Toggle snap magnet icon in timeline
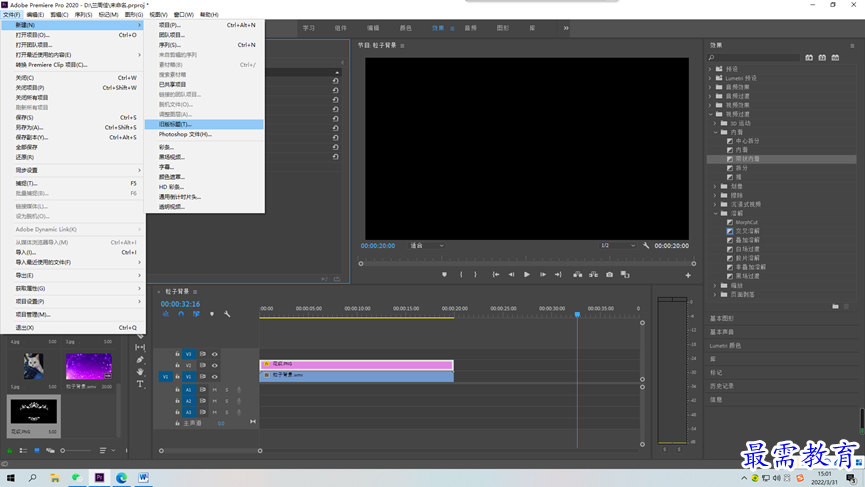Viewport: 865px width, 487px height. 181,314
